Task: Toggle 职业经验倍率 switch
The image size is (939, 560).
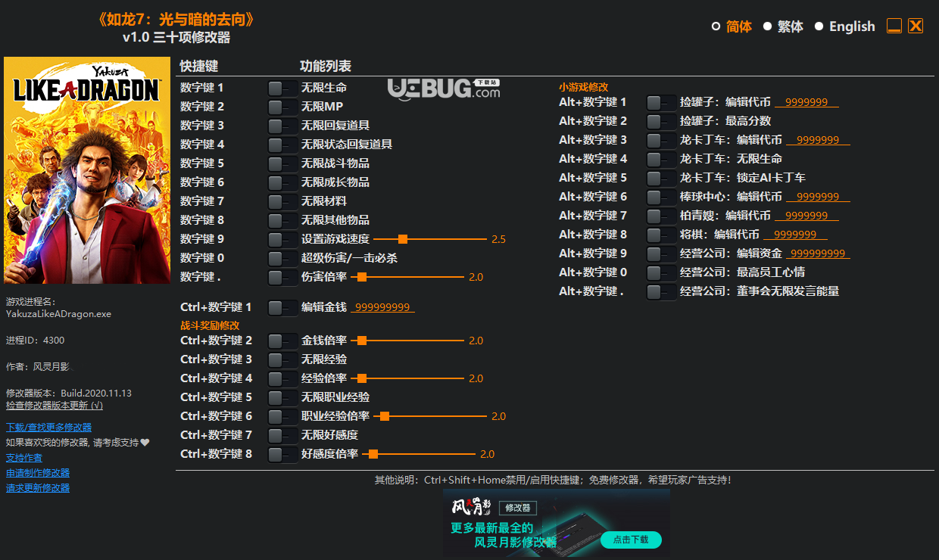Action: [x=282, y=416]
